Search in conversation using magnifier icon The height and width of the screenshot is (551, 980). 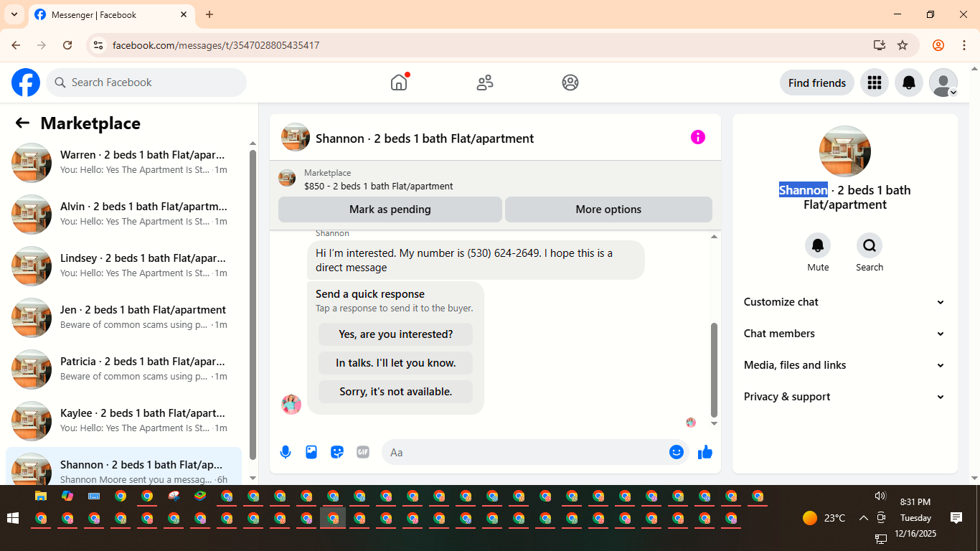[x=870, y=245]
